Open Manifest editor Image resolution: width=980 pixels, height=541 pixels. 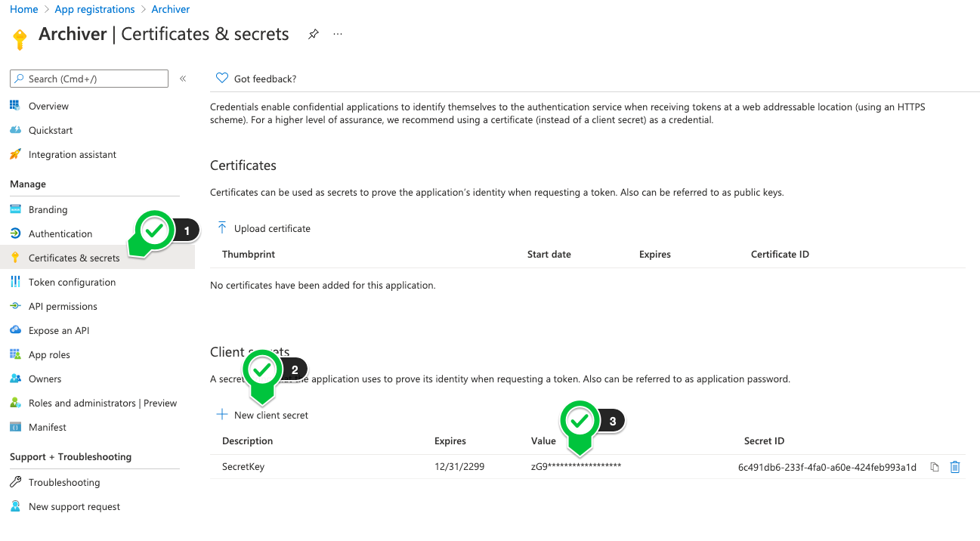tap(48, 427)
